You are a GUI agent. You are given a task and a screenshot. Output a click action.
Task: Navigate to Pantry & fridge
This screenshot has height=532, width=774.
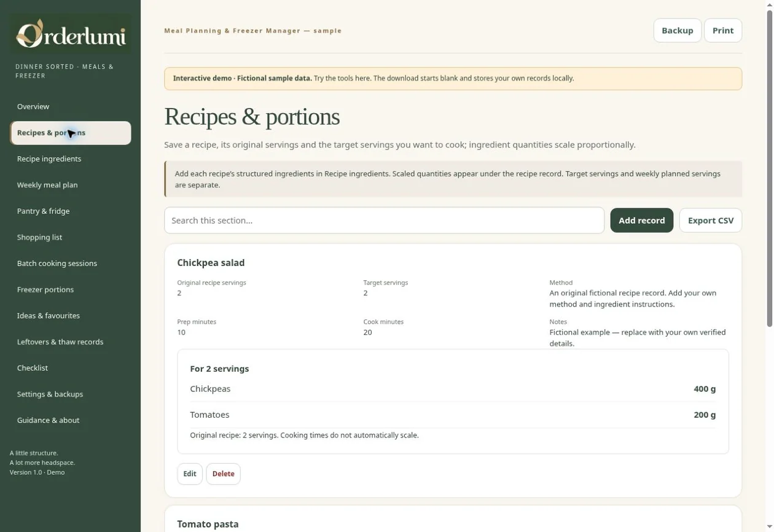[x=71, y=211]
